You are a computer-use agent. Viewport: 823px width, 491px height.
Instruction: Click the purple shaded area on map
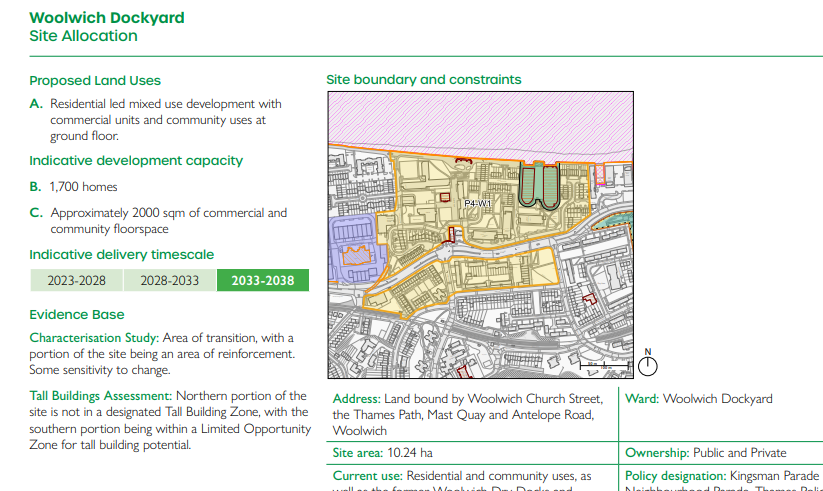[357, 248]
